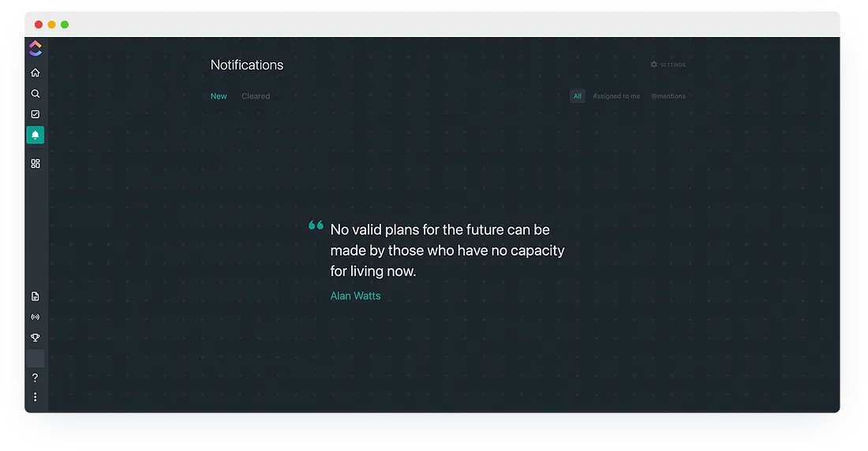Open search with the magnifying glass icon
The image size is (868, 451).
point(35,94)
